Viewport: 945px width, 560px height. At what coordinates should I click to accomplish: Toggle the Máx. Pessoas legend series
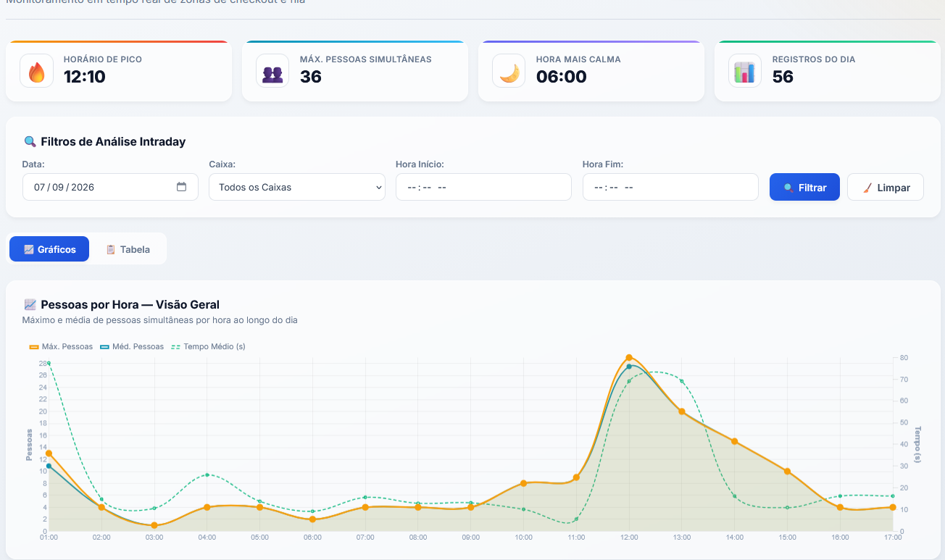61,346
